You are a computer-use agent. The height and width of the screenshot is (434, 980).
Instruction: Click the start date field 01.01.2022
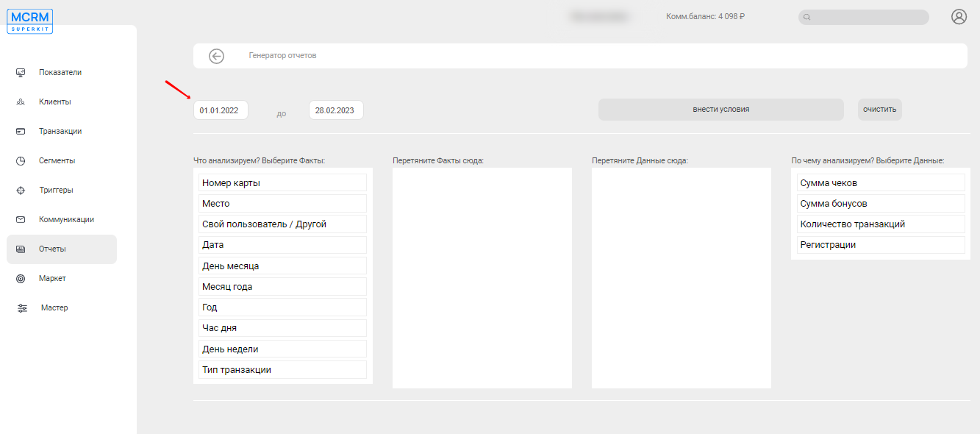(221, 110)
